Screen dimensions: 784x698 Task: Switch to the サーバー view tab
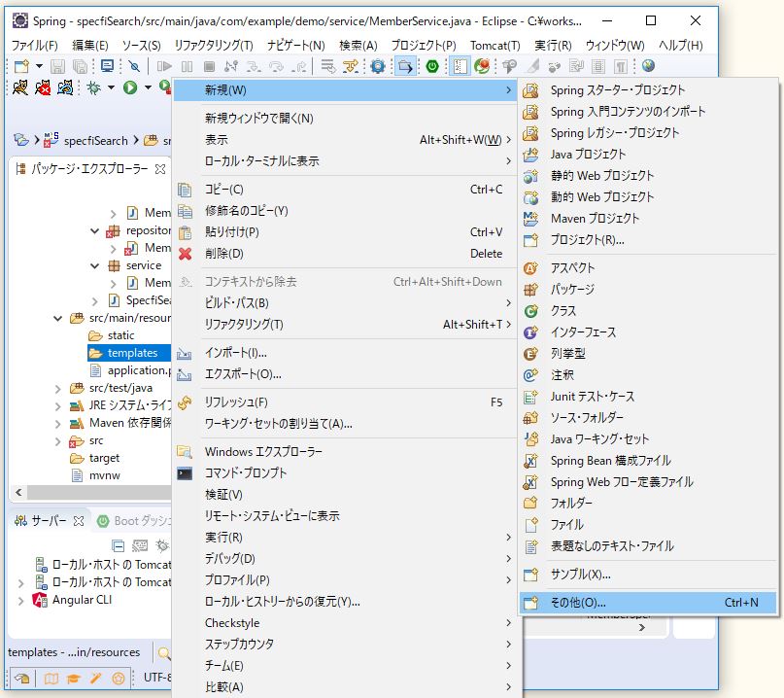(48, 521)
